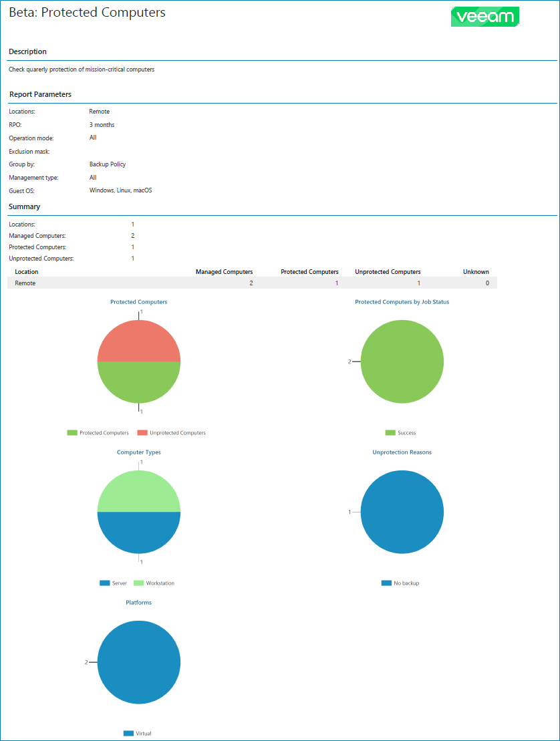
Task: Click the Veeam logo
Action: (485, 17)
